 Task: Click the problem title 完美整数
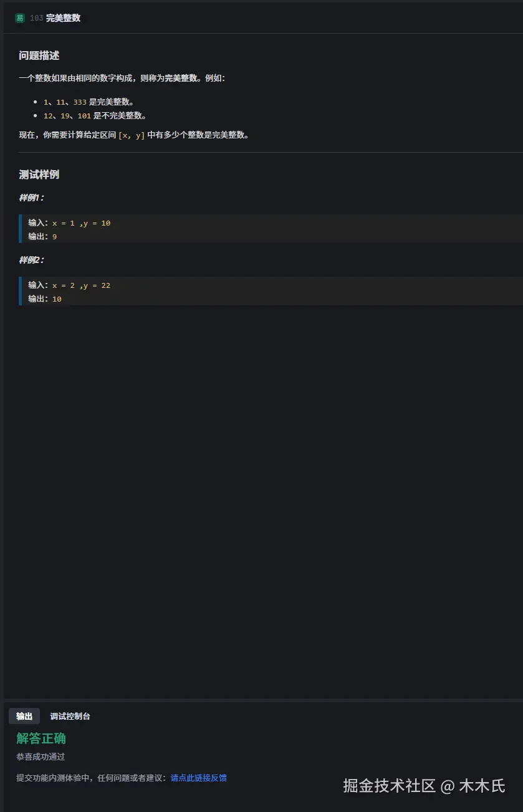[x=63, y=18]
